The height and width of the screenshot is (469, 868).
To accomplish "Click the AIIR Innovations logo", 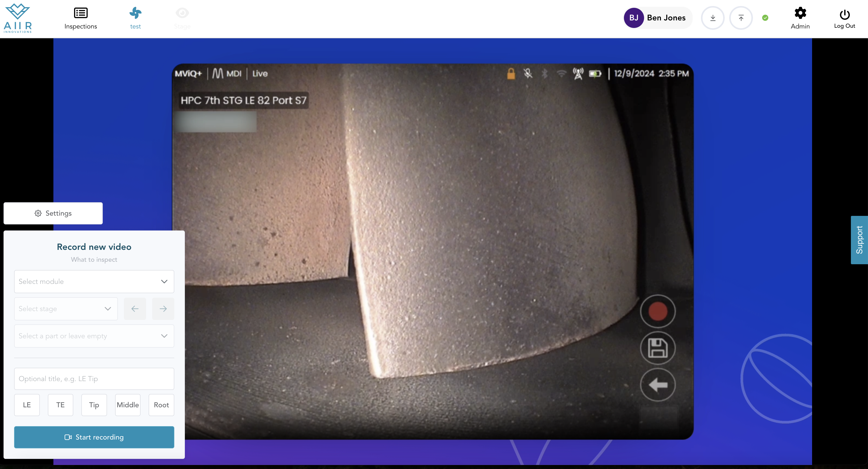I will tap(18, 18).
